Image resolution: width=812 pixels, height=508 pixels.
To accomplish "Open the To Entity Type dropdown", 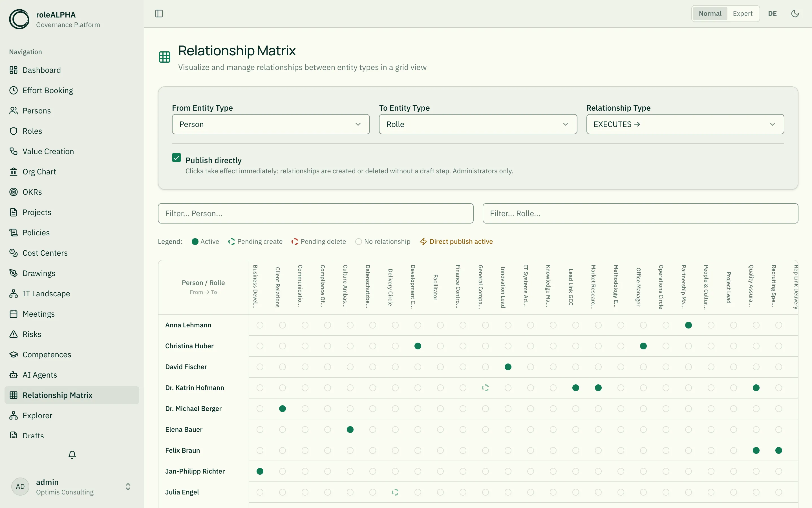I will [478, 124].
